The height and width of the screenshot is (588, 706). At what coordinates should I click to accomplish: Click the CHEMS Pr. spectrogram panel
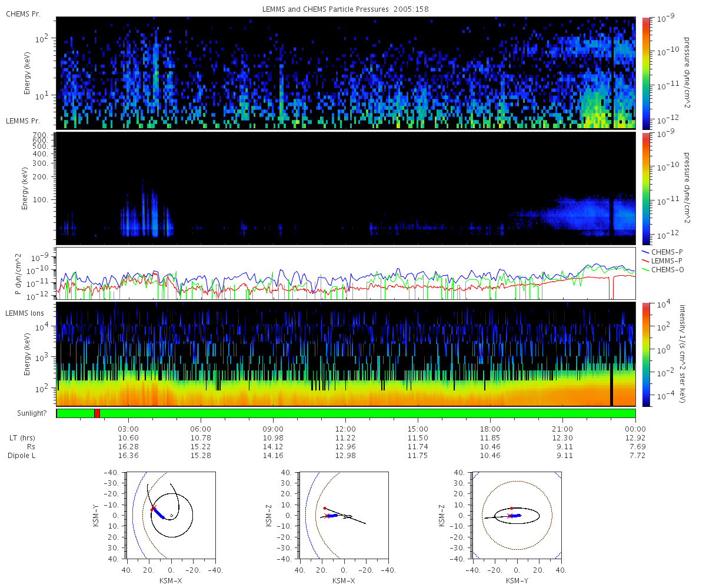click(x=346, y=73)
